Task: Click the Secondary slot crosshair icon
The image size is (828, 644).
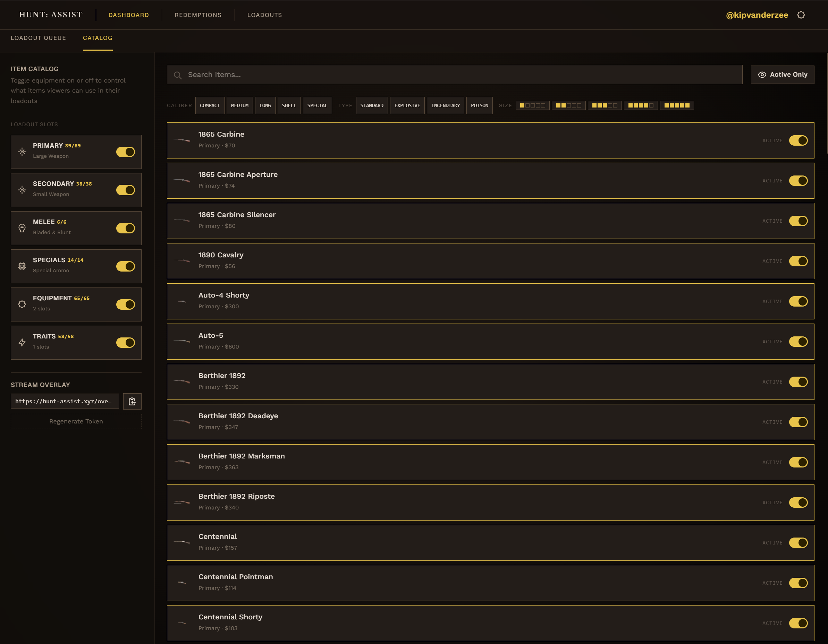Action: coord(22,190)
